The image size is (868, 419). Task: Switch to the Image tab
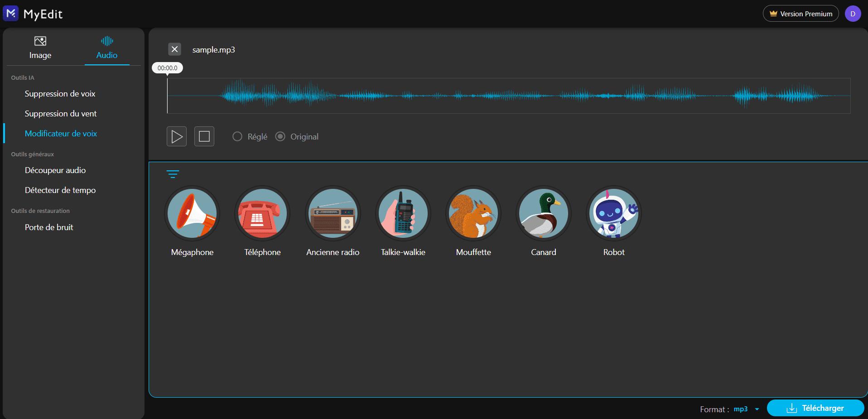coord(40,47)
